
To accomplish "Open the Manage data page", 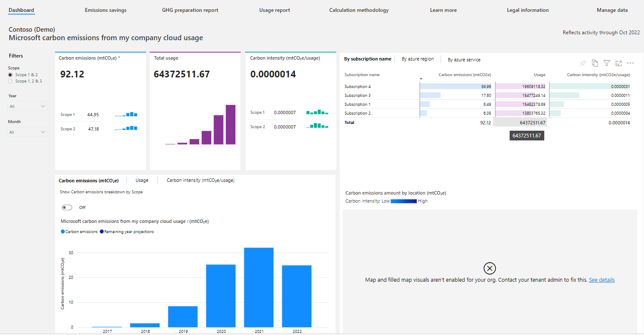I will 612,10.
